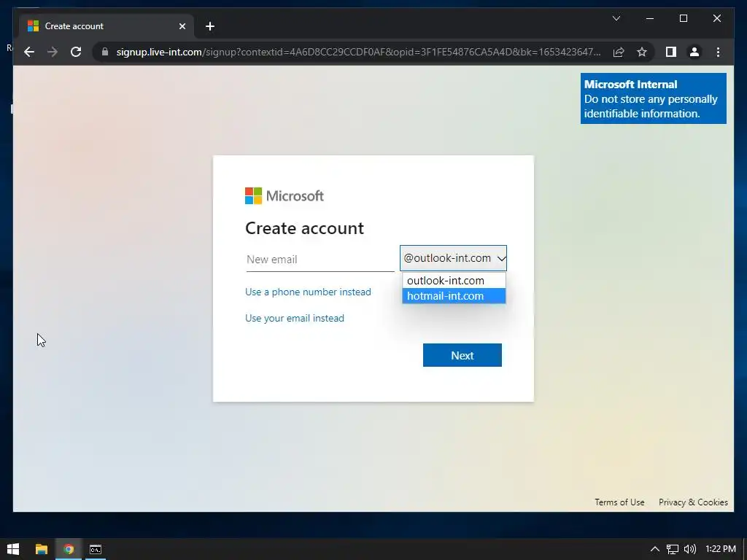Open the browser side panel
Image resolution: width=747 pixels, height=560 pixels.
pyautogui.click(x=671, y=52)
